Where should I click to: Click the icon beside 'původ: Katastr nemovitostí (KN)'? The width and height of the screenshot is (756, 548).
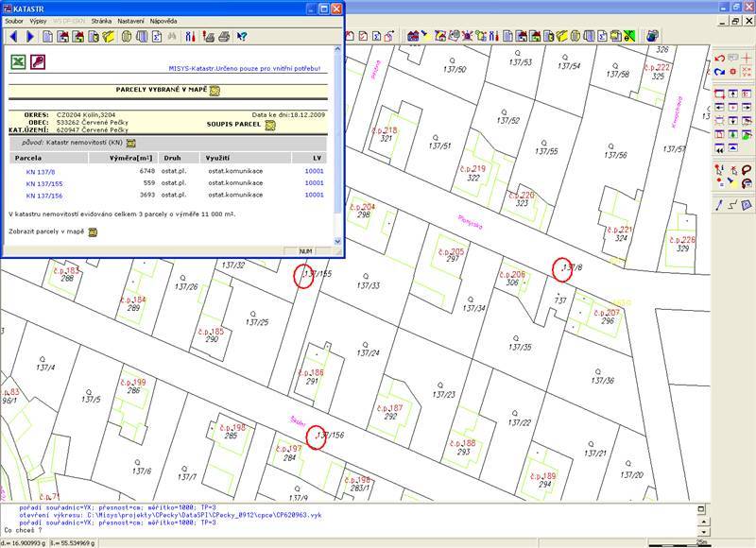tap(130, 144)
